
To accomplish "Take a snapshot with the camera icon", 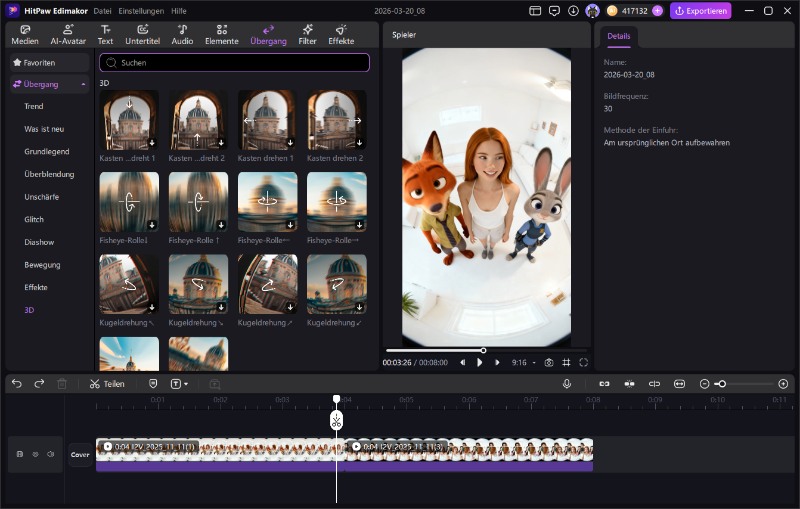I will click(x=548, y=362).
